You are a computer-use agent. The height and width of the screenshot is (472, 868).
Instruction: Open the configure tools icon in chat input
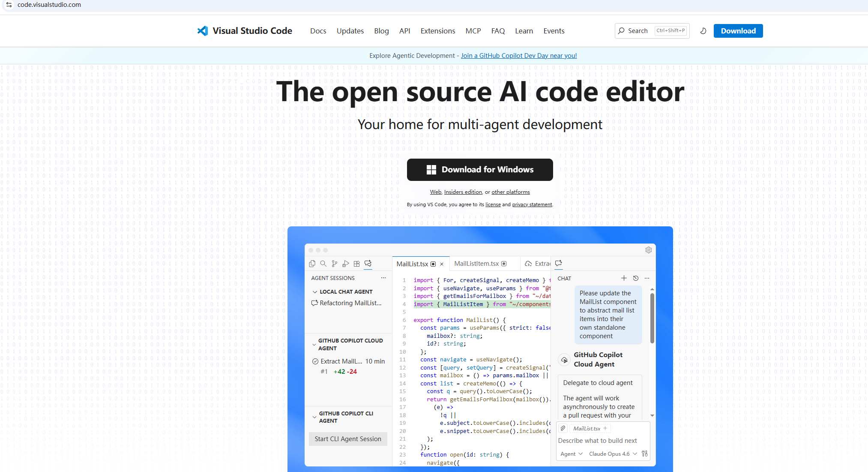click(x=645, y=454)
